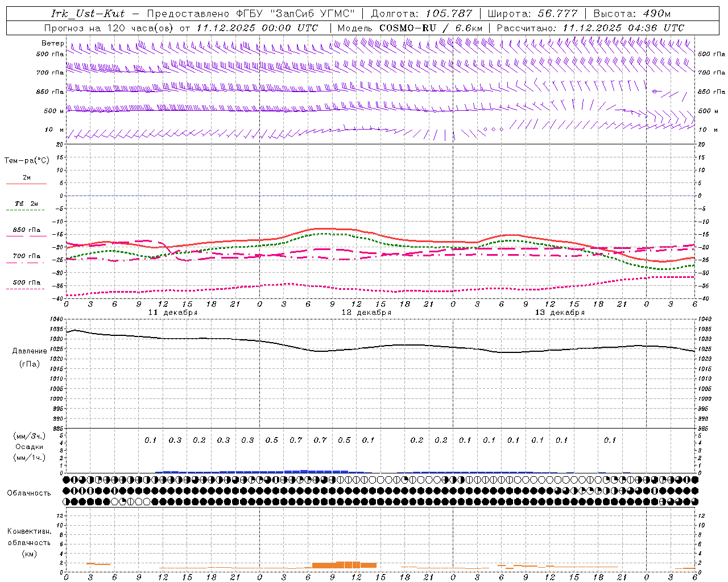
Task: Click the Td 2м dew point legend label
Action: [x=26, y=203]
